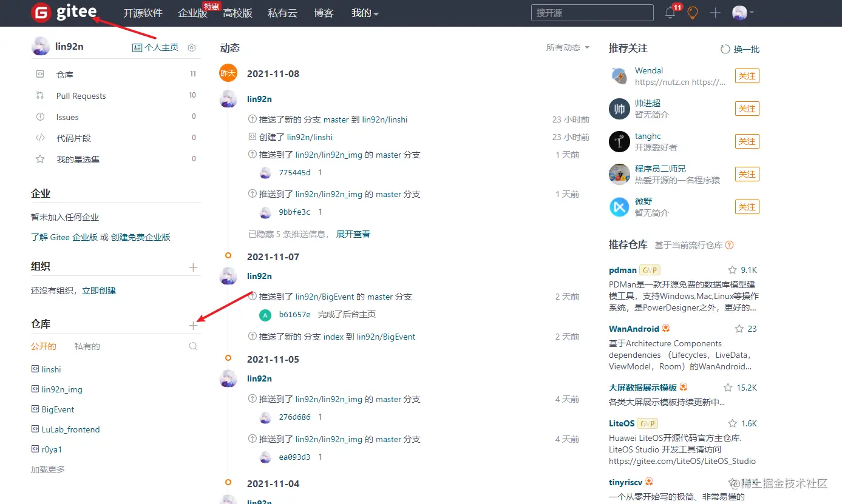Click the 代码片段 code icon

click(x=40, y=138)
